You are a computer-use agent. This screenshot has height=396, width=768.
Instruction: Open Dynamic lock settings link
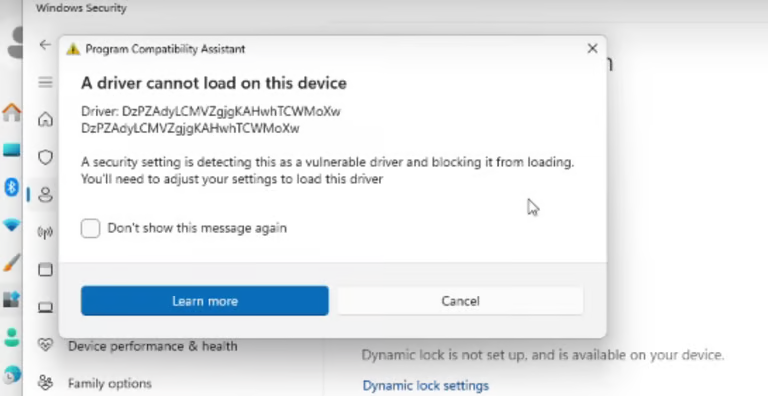pos(426,386)
